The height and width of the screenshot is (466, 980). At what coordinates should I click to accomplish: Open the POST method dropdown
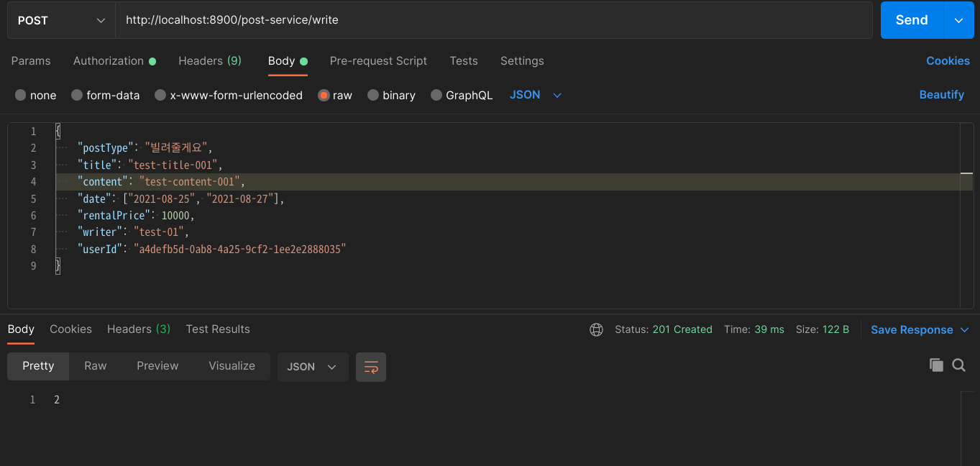point(61,20)
